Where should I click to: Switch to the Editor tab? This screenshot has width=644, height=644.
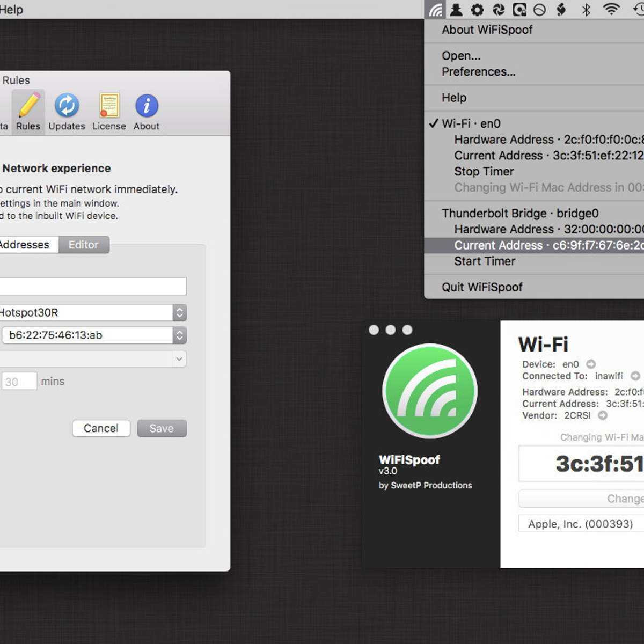[x=84, y=245]
